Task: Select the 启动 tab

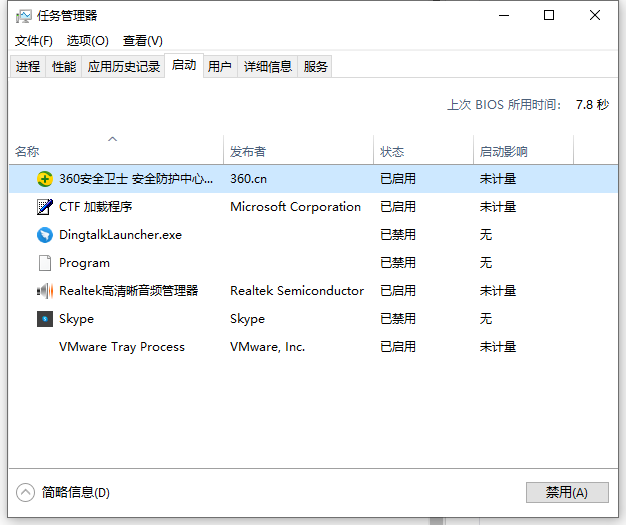Action: pyautogui.click(x=184, y=65)
